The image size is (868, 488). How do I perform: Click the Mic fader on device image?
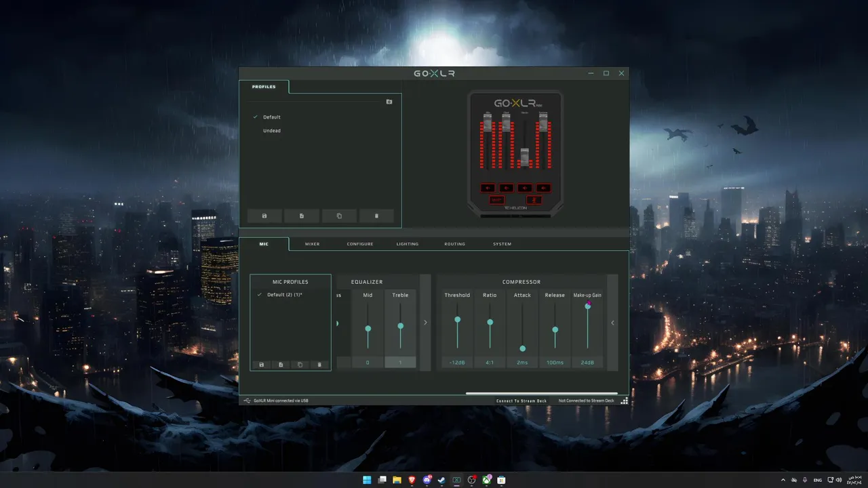(x=488, y=123)
